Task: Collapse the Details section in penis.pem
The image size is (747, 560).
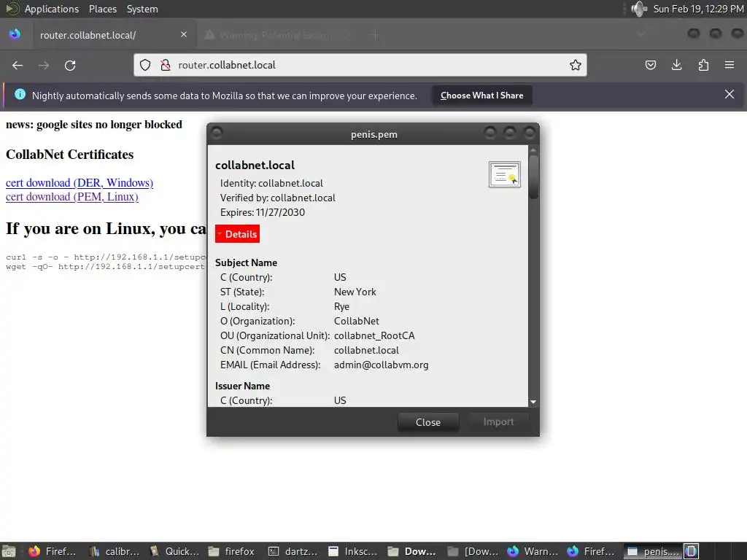Action: pyautogui.click(x=237, y=234)
